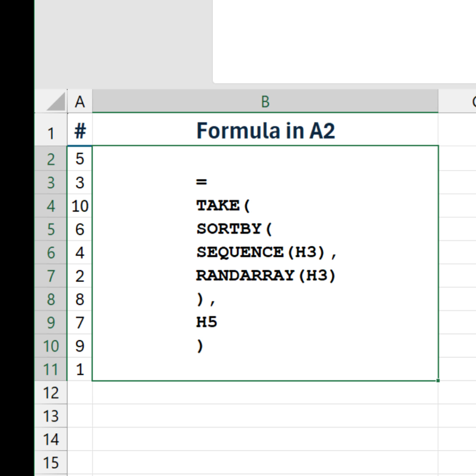Click row header 12

[x=51, y=393]
